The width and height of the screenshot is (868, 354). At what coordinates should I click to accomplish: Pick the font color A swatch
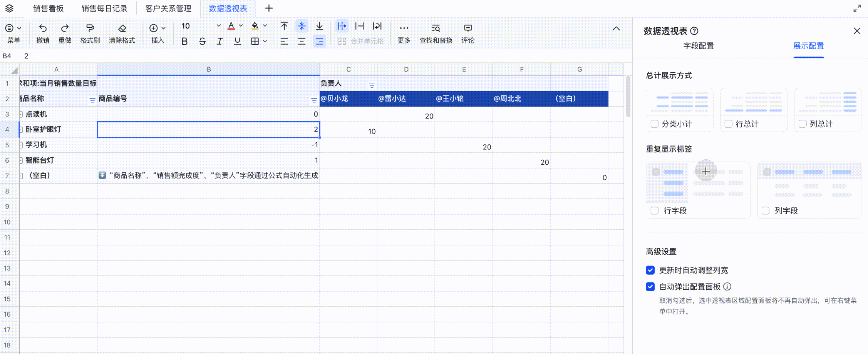(231, 26)
